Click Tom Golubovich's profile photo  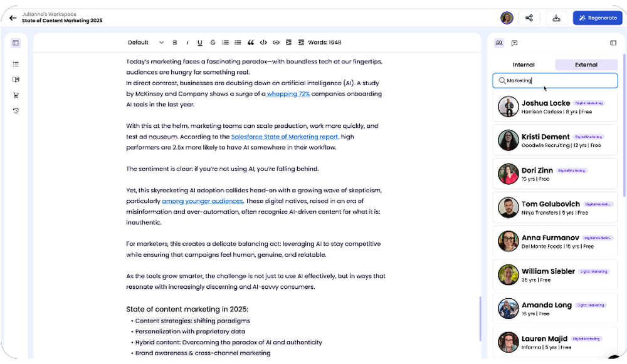508,207
